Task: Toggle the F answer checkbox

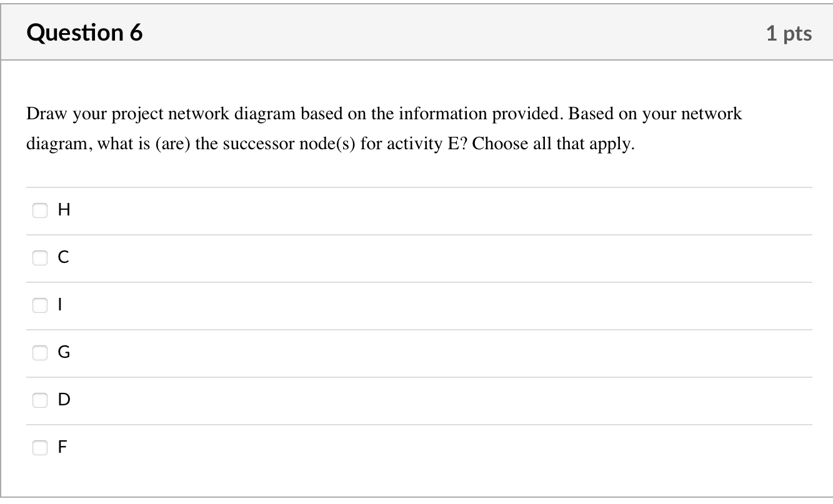Action: [x=40, y=447]
